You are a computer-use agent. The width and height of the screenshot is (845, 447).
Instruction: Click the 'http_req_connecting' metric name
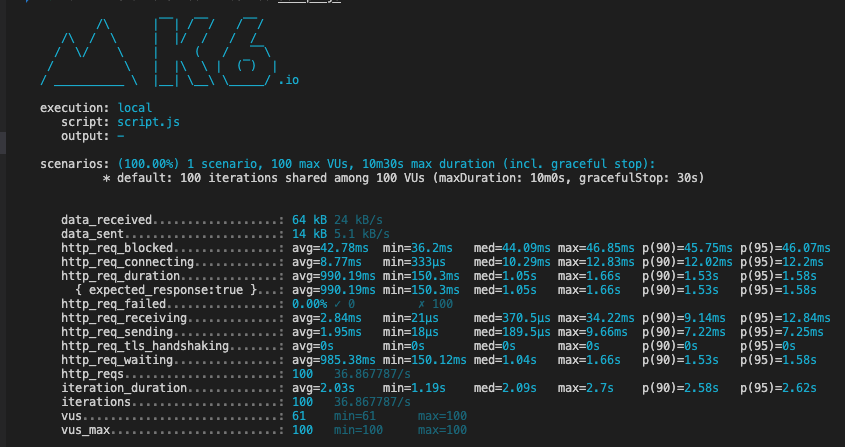[127, 262]
